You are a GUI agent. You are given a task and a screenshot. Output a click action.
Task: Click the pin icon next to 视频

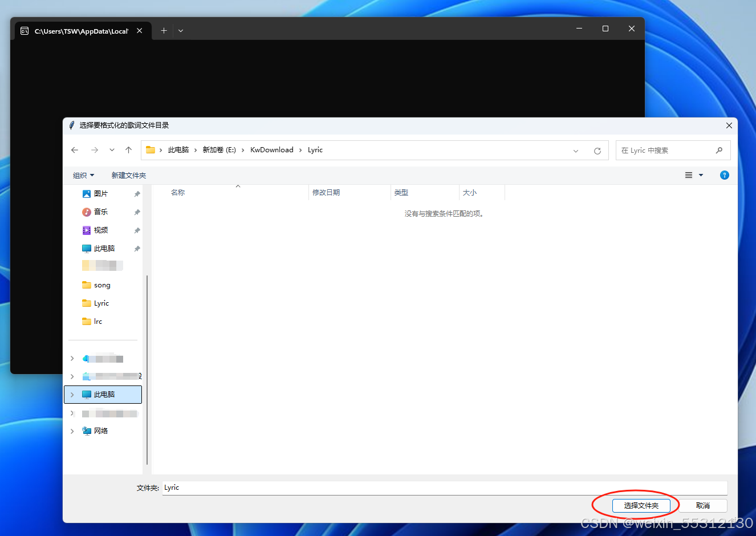click(137, 230)
